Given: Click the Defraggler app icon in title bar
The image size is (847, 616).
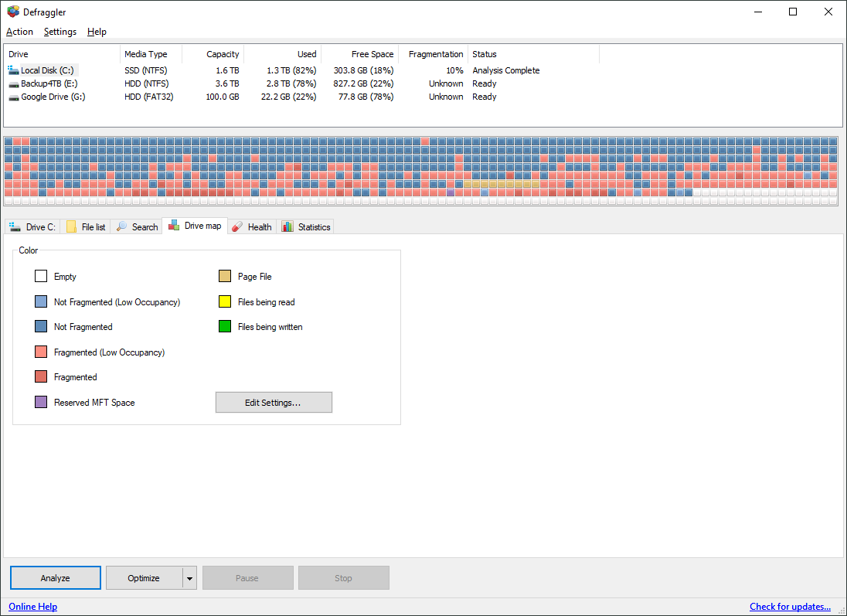Looking at the screenshot, I should click(x=13, y=12).
